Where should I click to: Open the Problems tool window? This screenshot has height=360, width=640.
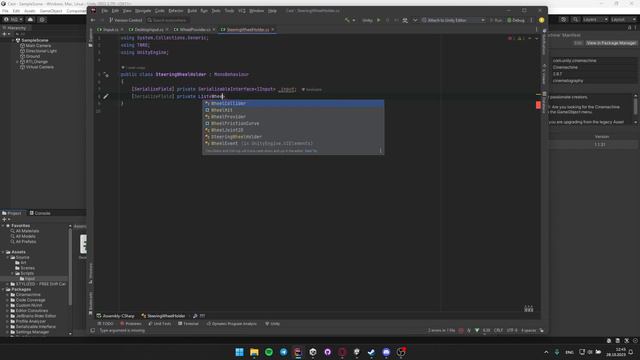(x=131, y=324)
